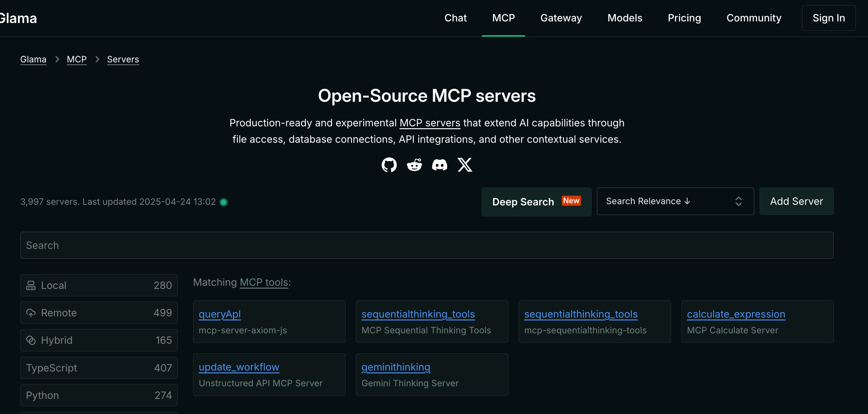This screenshot has height=414, width=868.
Task: Click the green status indicator dot
Action: [223, 202]
